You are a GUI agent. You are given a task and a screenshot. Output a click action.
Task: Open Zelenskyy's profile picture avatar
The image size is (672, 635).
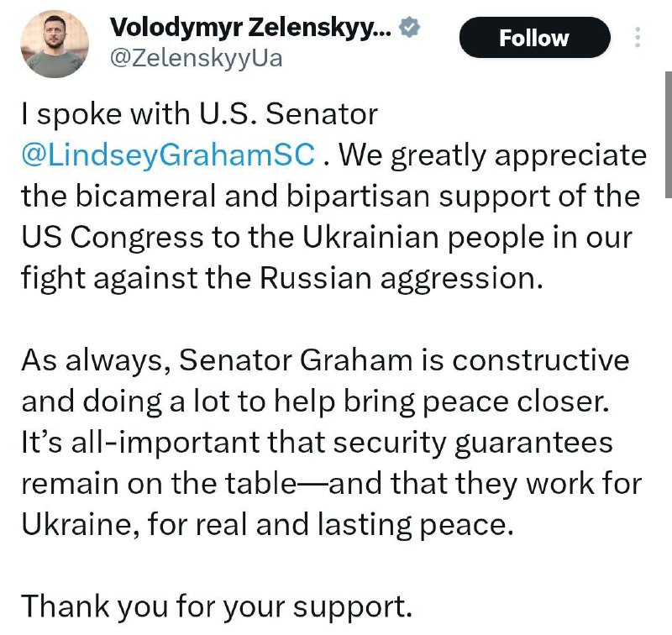(x=55, y=45)
